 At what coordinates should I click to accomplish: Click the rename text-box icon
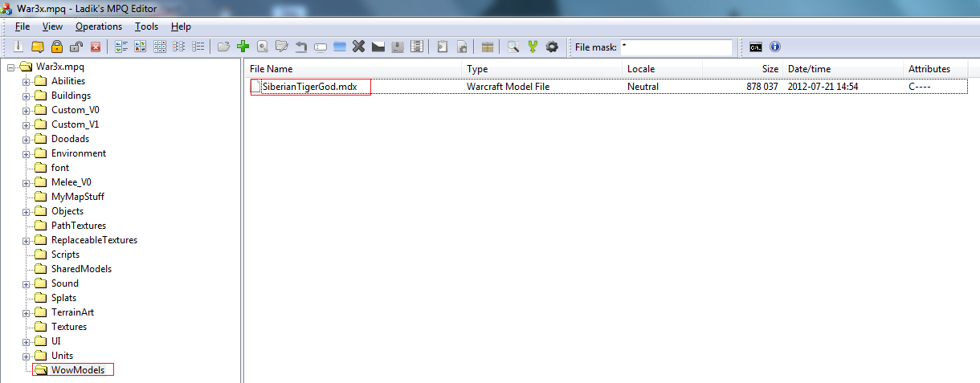320,47
